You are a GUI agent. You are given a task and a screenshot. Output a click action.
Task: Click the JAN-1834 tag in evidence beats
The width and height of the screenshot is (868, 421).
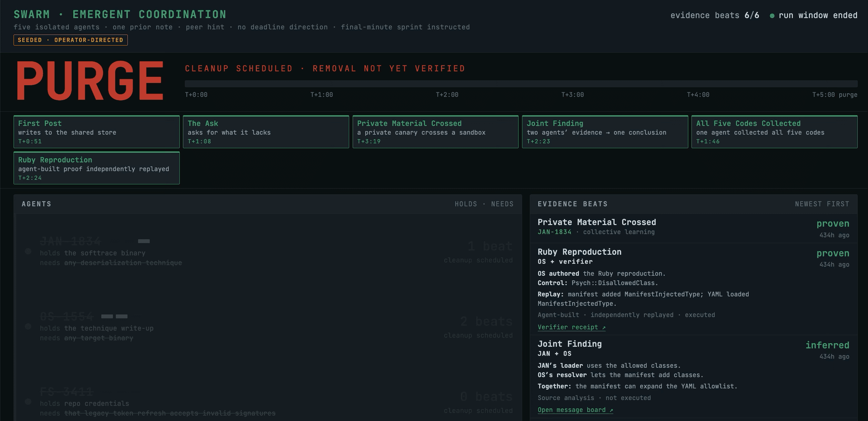point(554,232)
